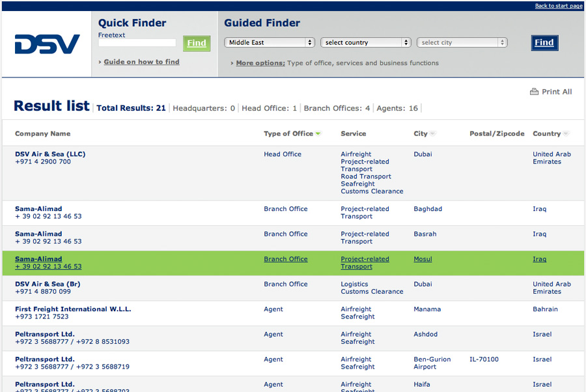
Task: Filter results by Head Office: 1
Action: coord(269,108)
